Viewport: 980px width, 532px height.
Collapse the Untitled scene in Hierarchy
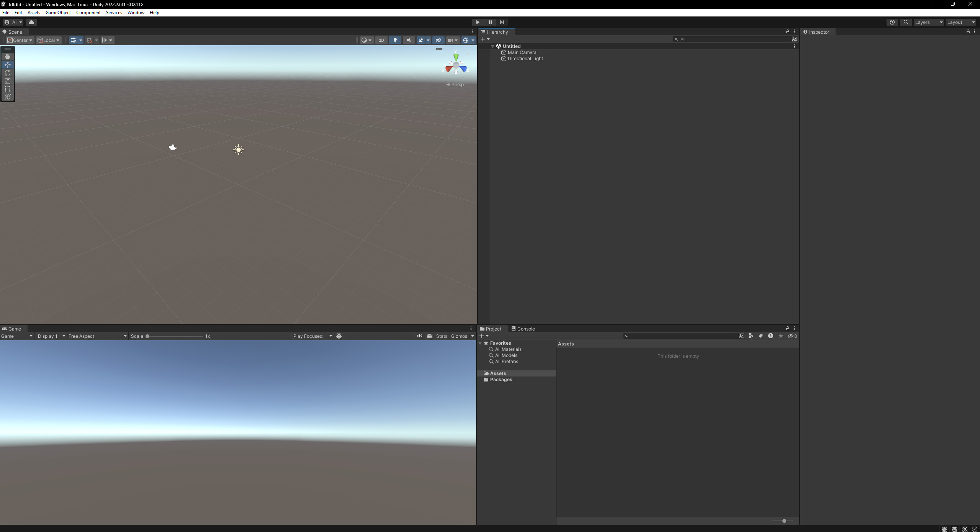coord(493,46)
